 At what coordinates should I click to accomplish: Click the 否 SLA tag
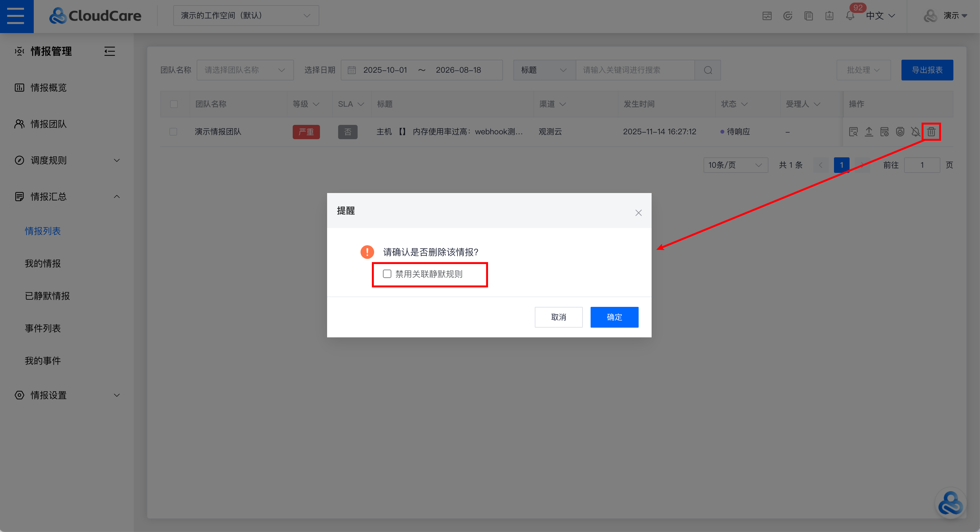(348, 132)
